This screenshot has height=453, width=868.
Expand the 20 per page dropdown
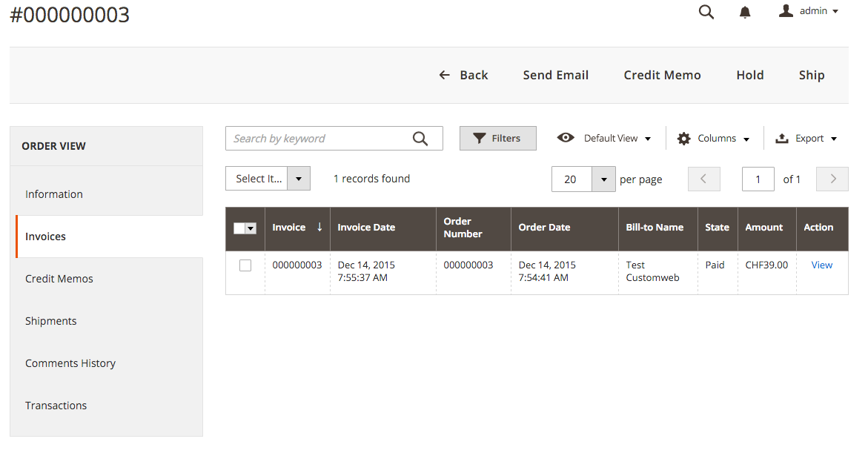pos(603,179)
